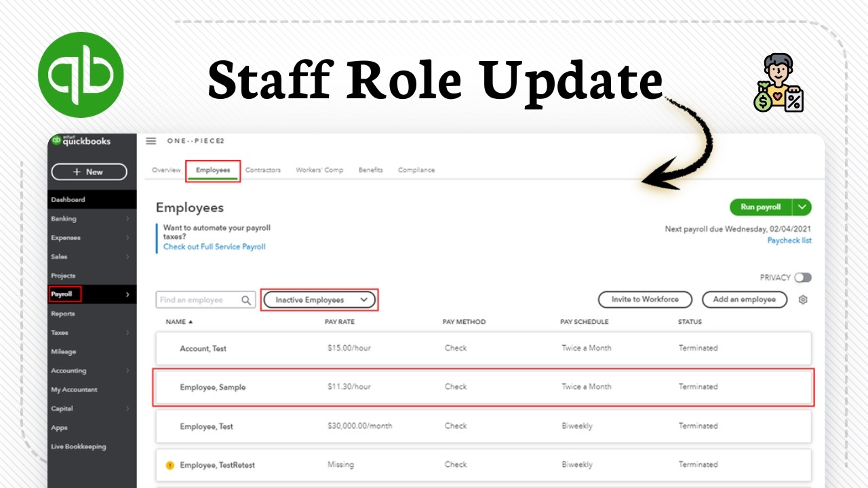Go to the Workers' Comp tab
The width and height of the screenshot is (868, 488).
coord(319,170)
